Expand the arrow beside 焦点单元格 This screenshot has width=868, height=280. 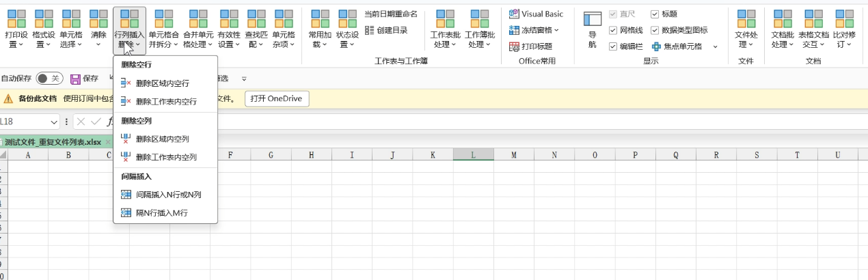[x=716, y=46]
